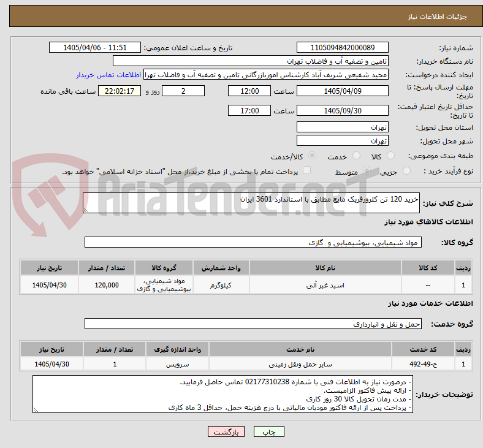
Task: Click the گروه خدمت field حمل و نقل
Action: [253, 324]
